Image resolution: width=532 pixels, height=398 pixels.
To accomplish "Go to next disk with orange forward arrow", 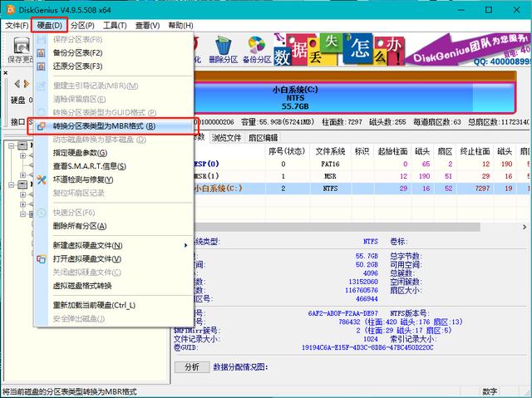I will [27, 84].
